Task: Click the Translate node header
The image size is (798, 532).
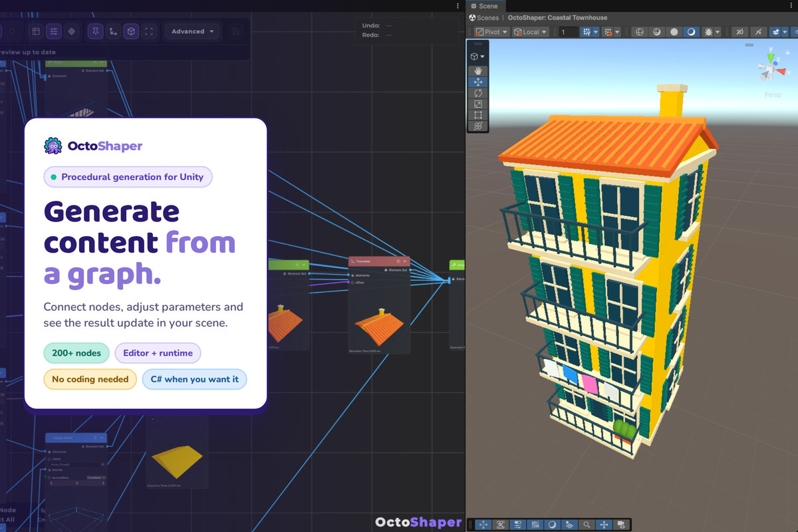Action: click(380, 262)
